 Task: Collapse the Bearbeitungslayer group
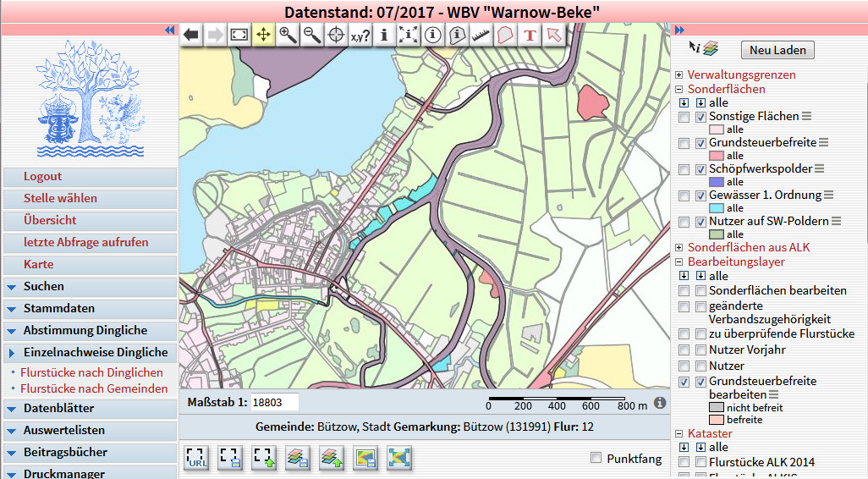[x=678, y=262]
